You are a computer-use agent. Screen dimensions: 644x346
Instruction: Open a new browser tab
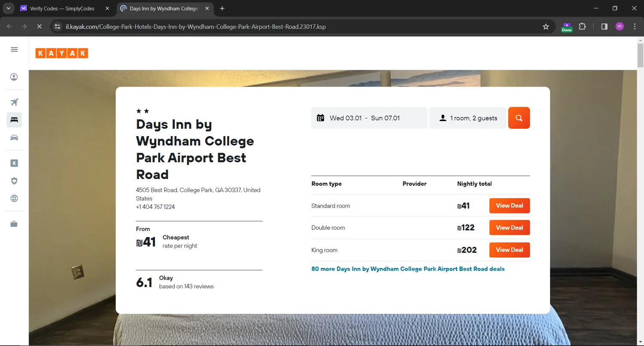click(x=222, y=9)
